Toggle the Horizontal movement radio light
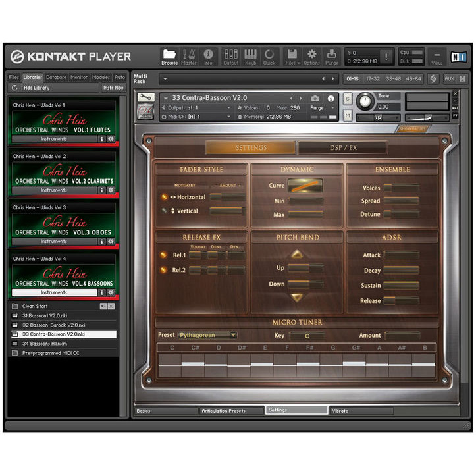Screen dimensions: 476x476 (x=164, y=197)
